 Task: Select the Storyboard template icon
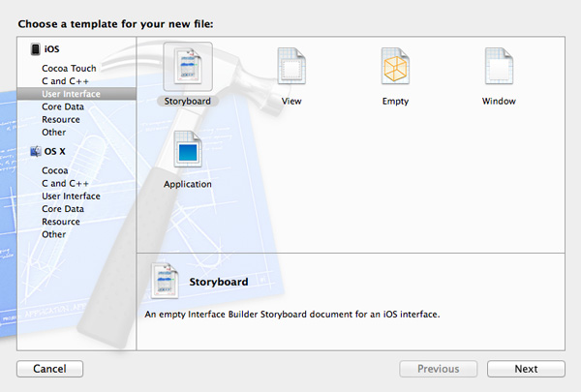(188, 67)
